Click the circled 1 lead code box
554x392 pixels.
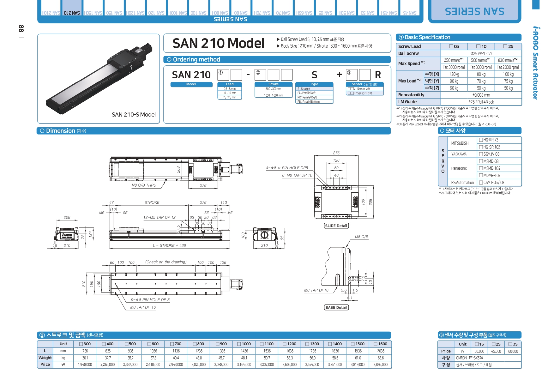tap(223, 75)
